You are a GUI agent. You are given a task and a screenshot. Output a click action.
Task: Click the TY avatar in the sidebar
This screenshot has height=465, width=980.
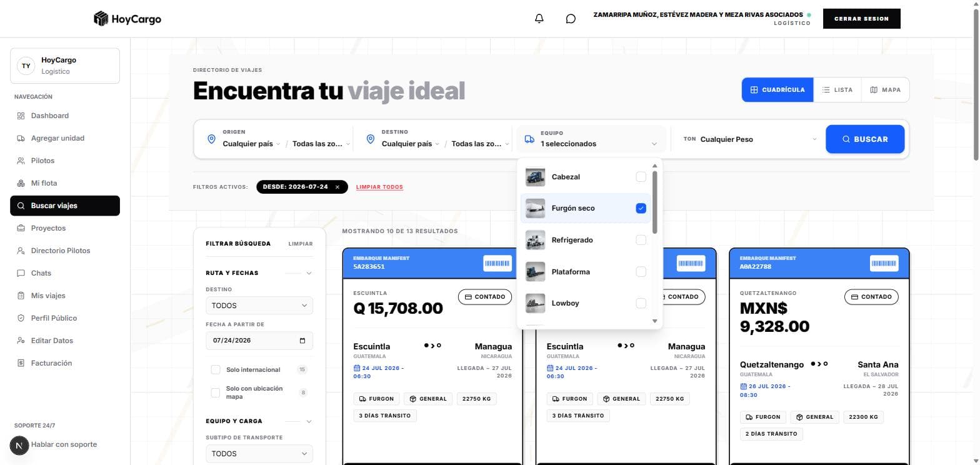pos(26,66)
